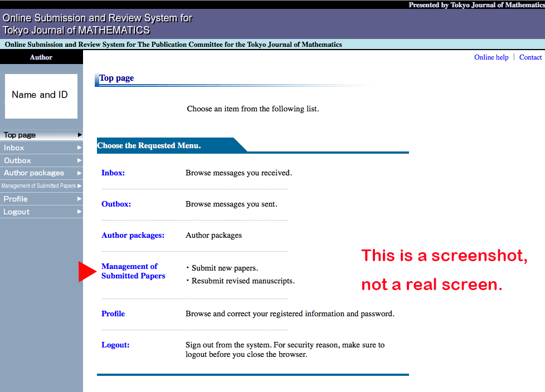Click the Inbox: link in the main menu
The image size is (545, 392).
click(113, 173)
